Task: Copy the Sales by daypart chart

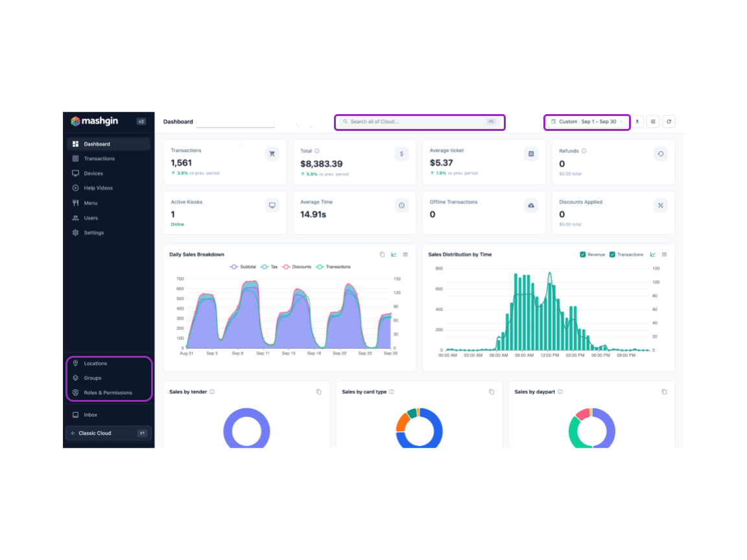Action: [x=664, y=392]
